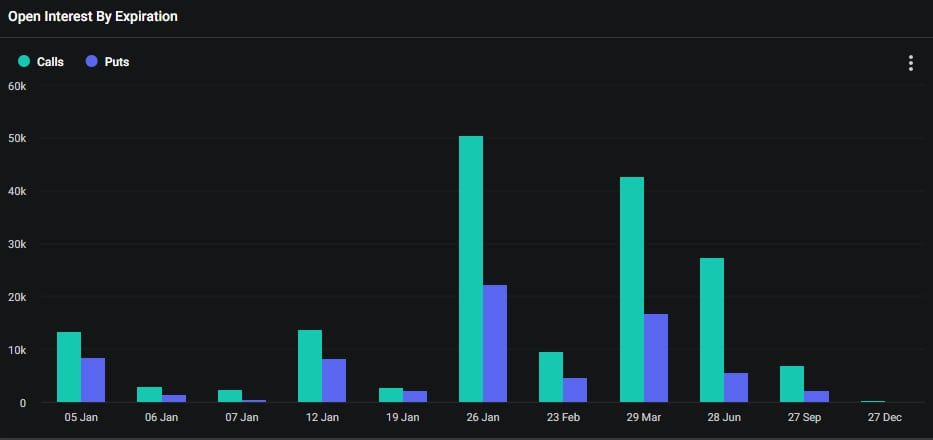Toggle the Calls series legend
933x440 pixels.
41,61
